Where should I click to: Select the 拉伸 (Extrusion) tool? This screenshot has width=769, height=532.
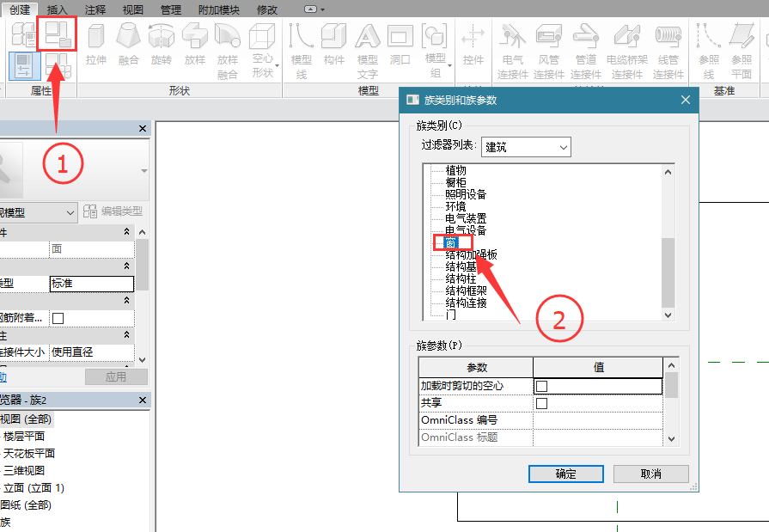point(95,45)
